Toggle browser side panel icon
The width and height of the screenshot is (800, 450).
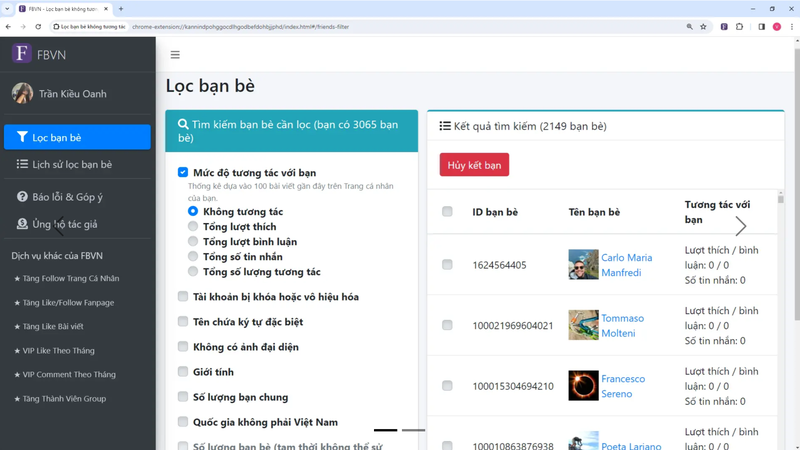pyautogui.click(x=761, y=27)
